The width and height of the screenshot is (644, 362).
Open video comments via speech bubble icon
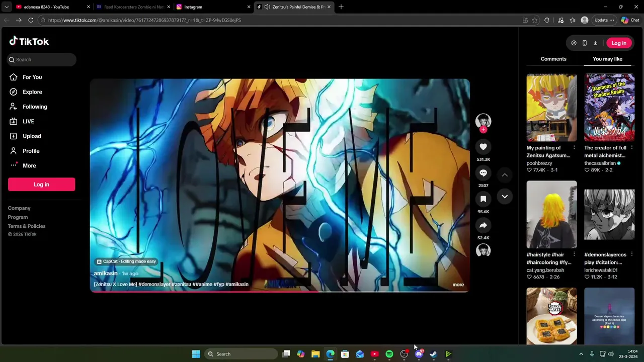coord(483,173)
